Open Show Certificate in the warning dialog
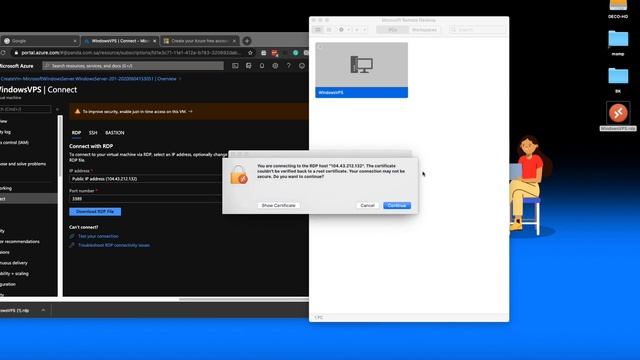The height and width of the screenshot is (360, 640). (278, 205)
